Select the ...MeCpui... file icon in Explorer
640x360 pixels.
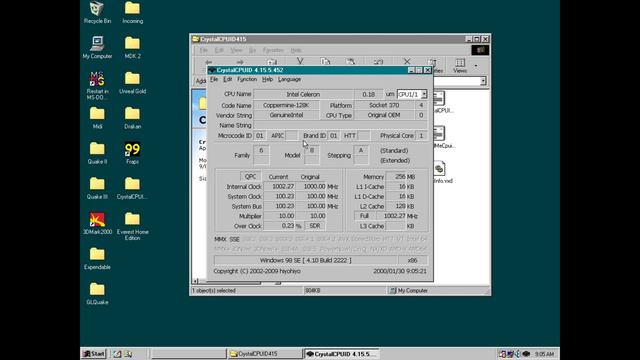[x=440, y=133]
